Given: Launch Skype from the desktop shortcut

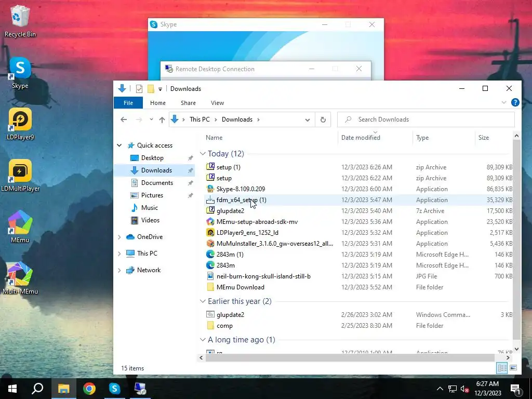Looking at the screenshot, I should coord(20,73).
